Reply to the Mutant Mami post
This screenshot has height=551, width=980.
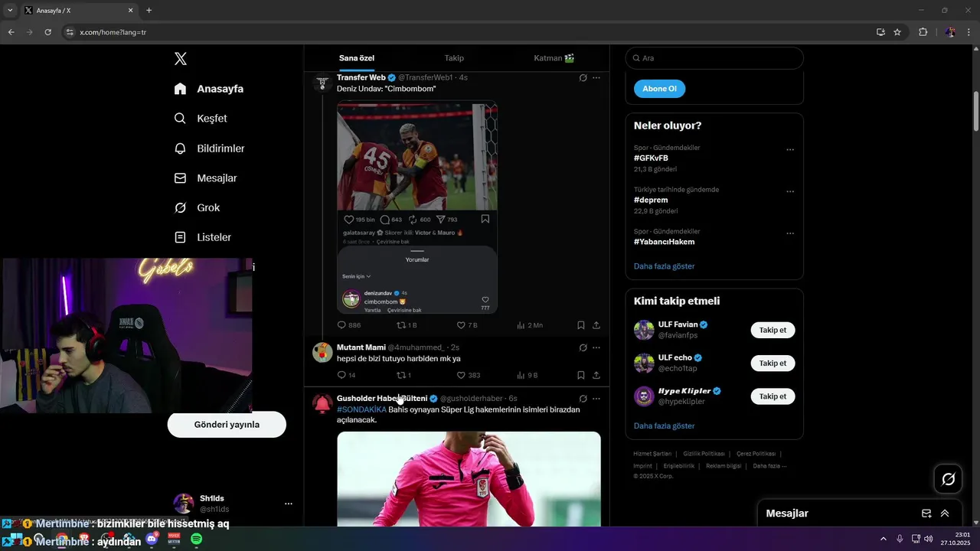pos(346,375)
